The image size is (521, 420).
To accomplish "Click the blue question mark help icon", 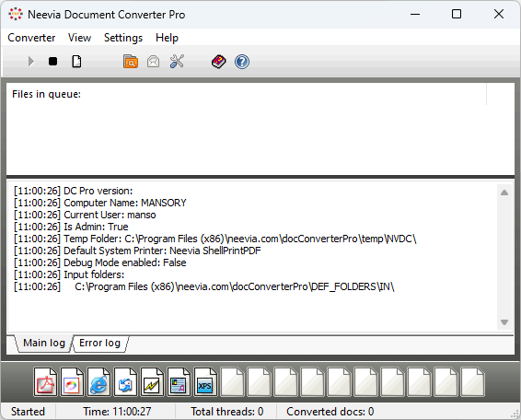I will (242, 62).
